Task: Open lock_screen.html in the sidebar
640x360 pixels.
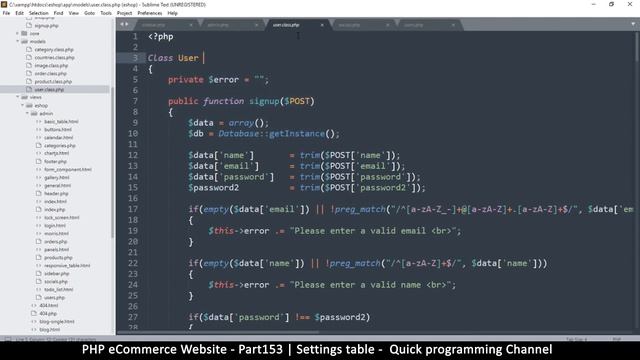Action: (x=62, y=218)
